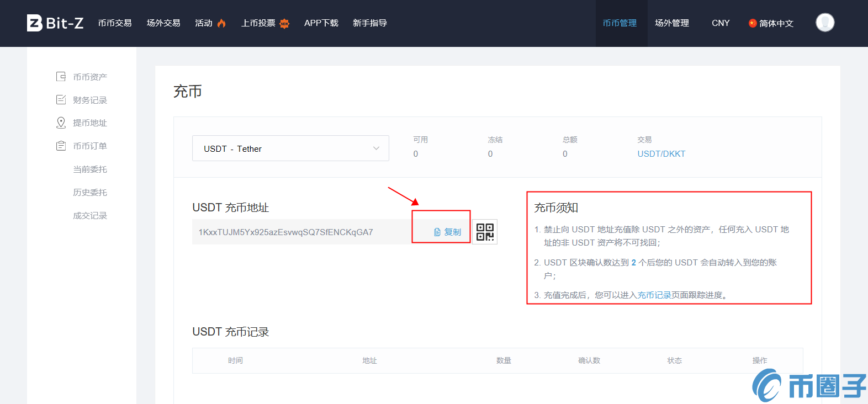Screen dimensions: 868x404
Task: Click the 币币订单 clipboard icon
Action: pos(61,146)
